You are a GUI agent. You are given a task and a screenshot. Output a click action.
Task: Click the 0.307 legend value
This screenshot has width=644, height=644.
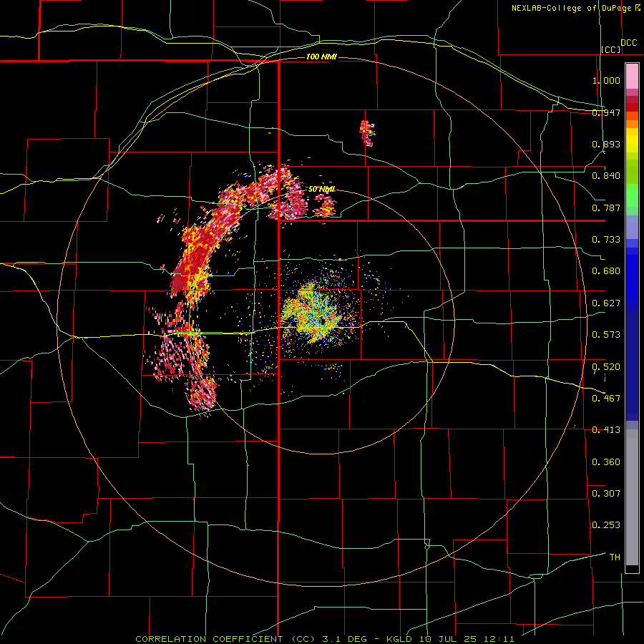[x=606, y=494]
